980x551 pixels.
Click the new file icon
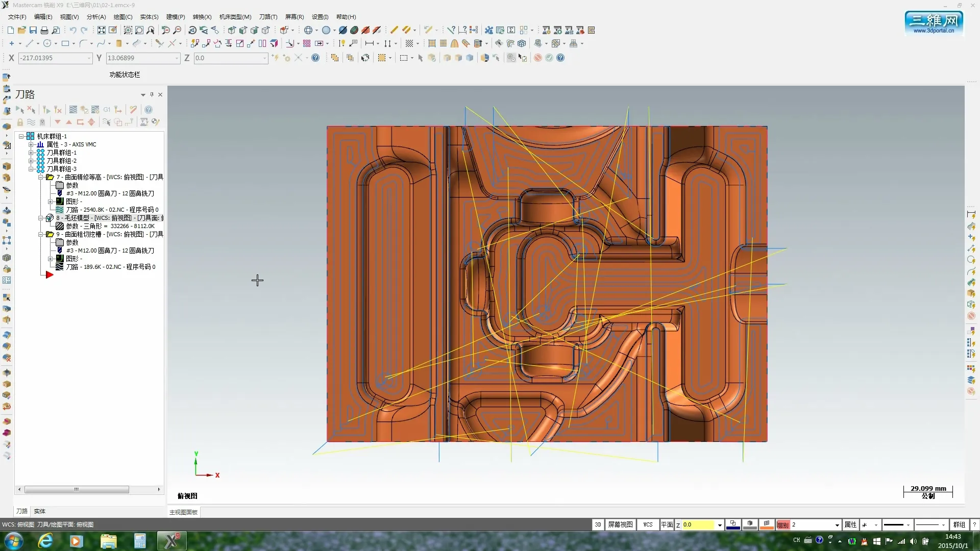pyautogui.click(x=10, y=30)
